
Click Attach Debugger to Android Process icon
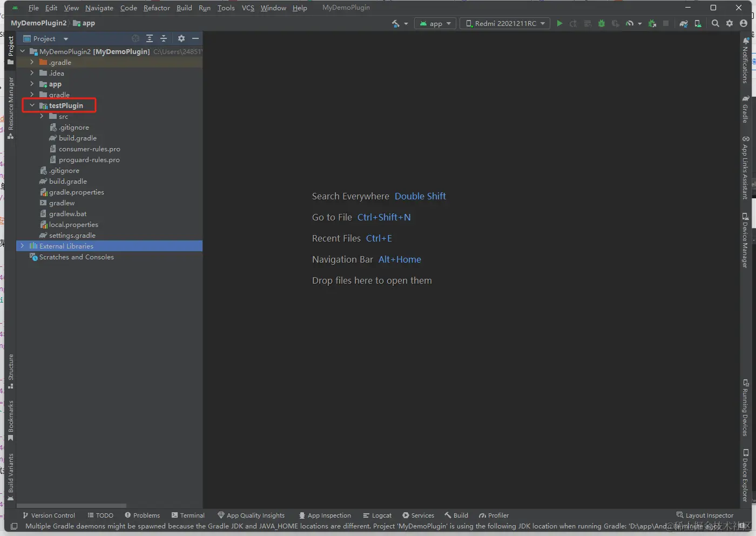652,23
